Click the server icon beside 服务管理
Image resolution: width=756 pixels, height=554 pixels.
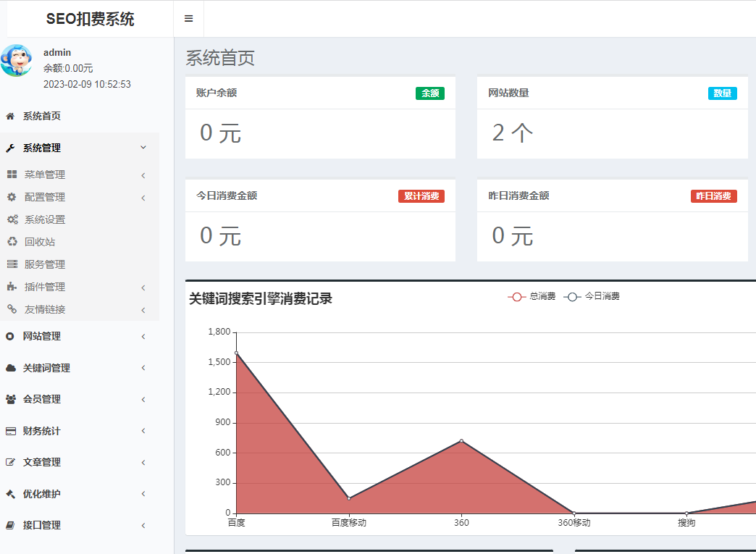12,264
